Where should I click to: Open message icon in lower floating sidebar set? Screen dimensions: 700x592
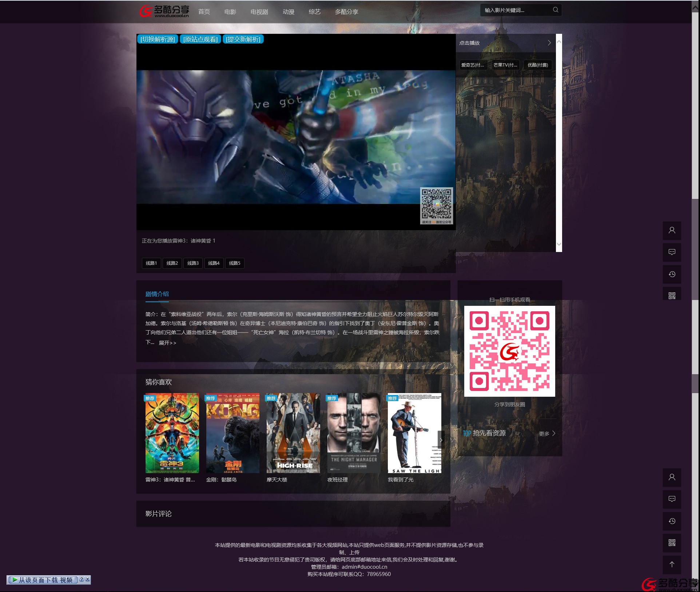pyautogui.click(x=672, y=499)
